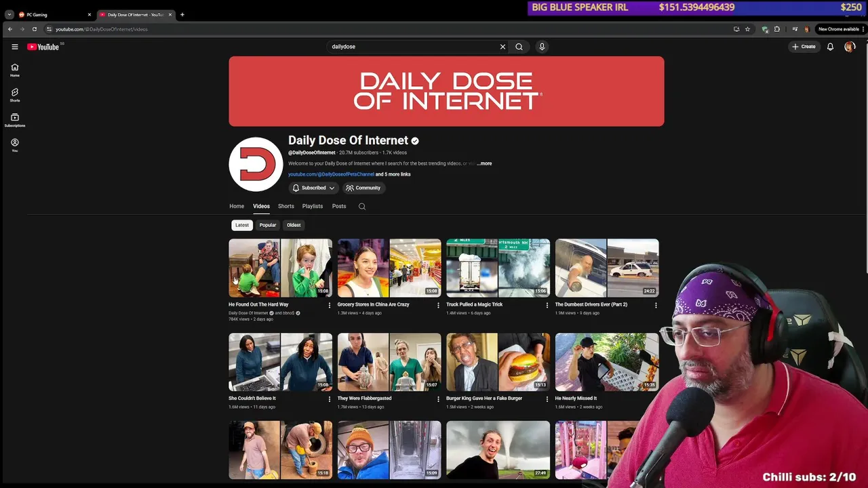This screenshot has width=868, height=488.
Task: Expand the channel description with more
Action: [x=484, y=163]
